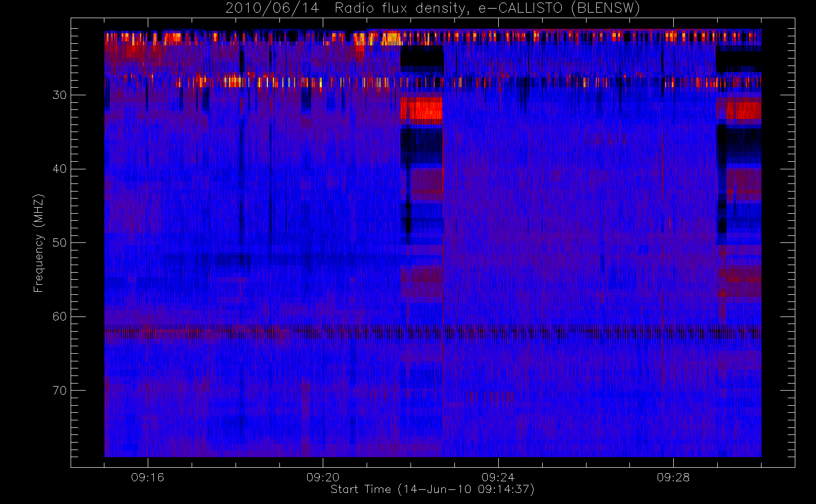Click the 30 MHz frequency tick label
The image size is (816, 504).
[x=60, y=95]
